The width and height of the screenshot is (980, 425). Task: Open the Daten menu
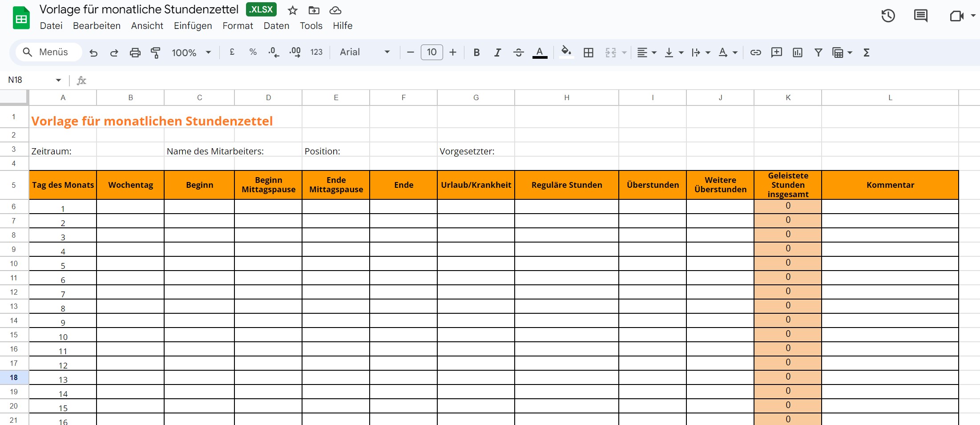pyautogui.click(x=276, y=26)
